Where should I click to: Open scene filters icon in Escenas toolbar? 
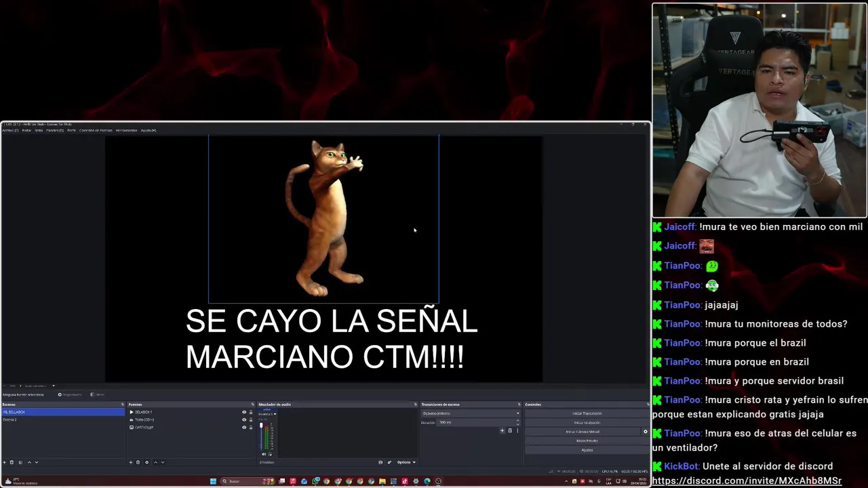pos(20,462)
